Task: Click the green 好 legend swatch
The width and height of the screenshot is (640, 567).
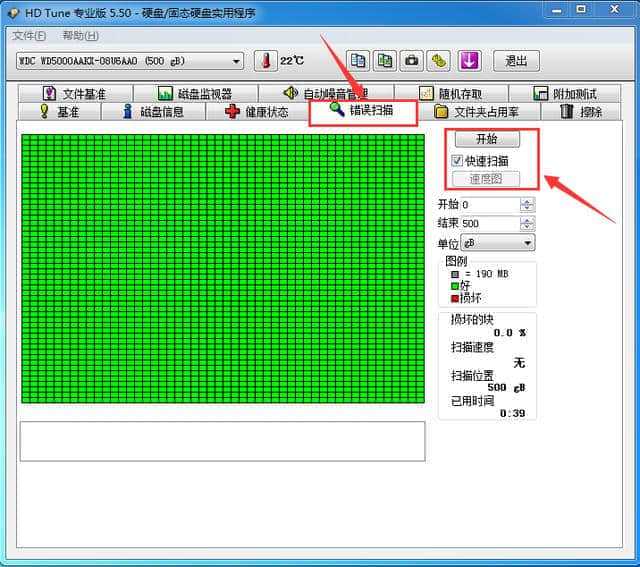Action: click(455, 286)
